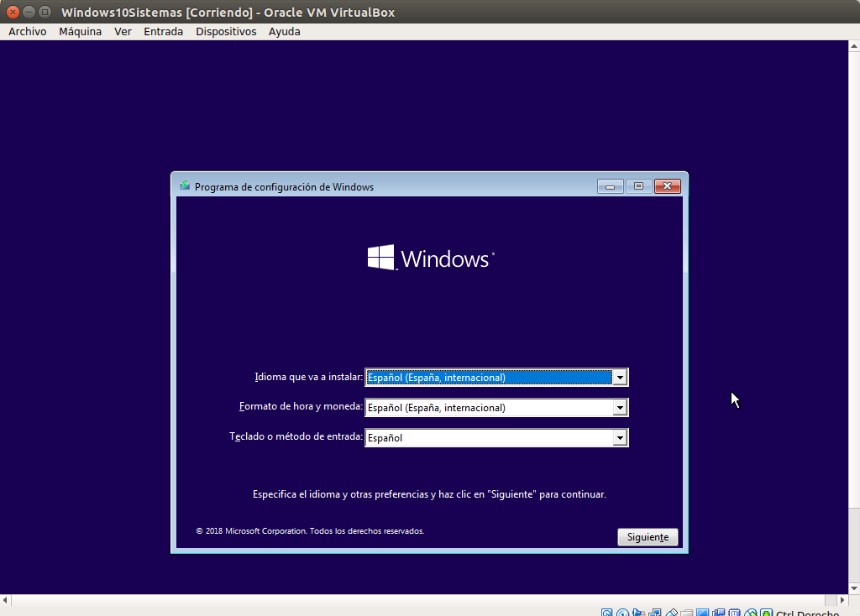
Task: Click the horizontal scrollbar left arrow
Action: 5,600
